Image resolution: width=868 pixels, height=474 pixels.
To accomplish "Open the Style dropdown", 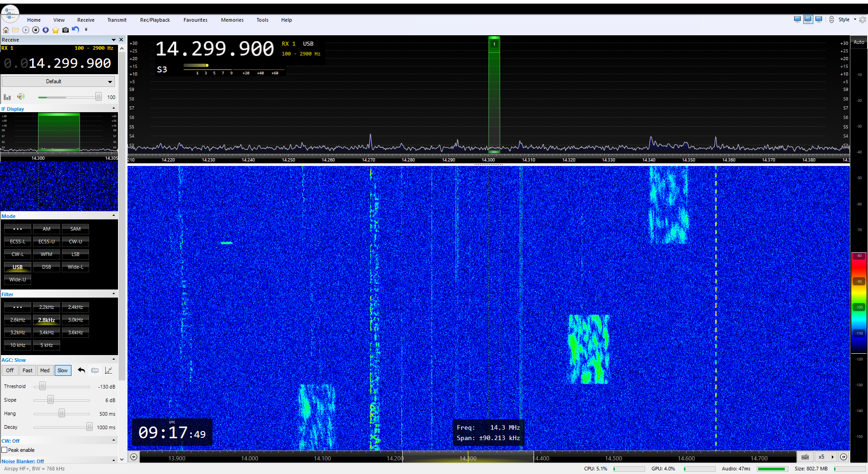I will (847, 19).
